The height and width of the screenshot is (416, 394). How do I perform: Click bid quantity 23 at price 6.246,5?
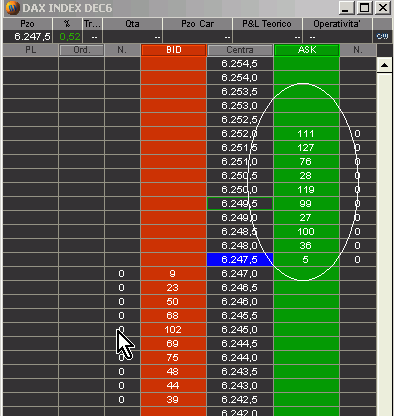[x=173, y=288]
